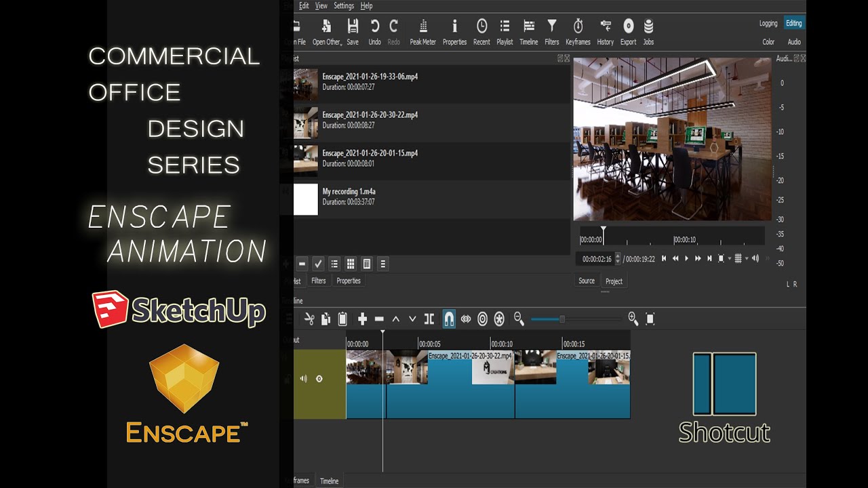Switch to the Editing layout
Viewport: 868px width, 488px height.
click(794, 23)
